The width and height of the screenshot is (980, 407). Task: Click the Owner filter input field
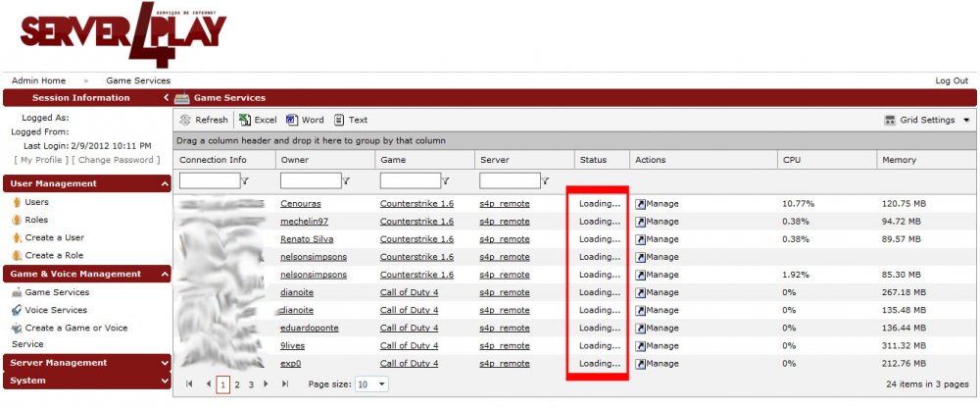310,181
